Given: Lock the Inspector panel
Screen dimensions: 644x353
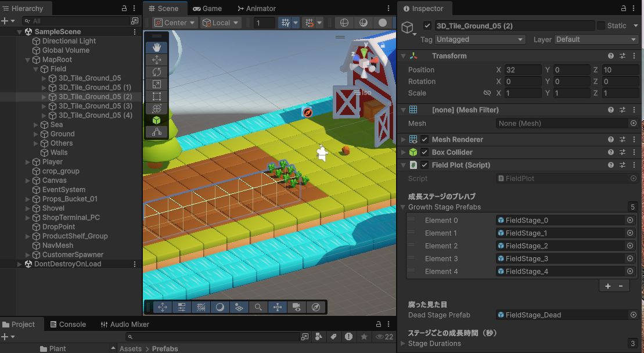Looking at the screenshot, I should click(623, 9).
